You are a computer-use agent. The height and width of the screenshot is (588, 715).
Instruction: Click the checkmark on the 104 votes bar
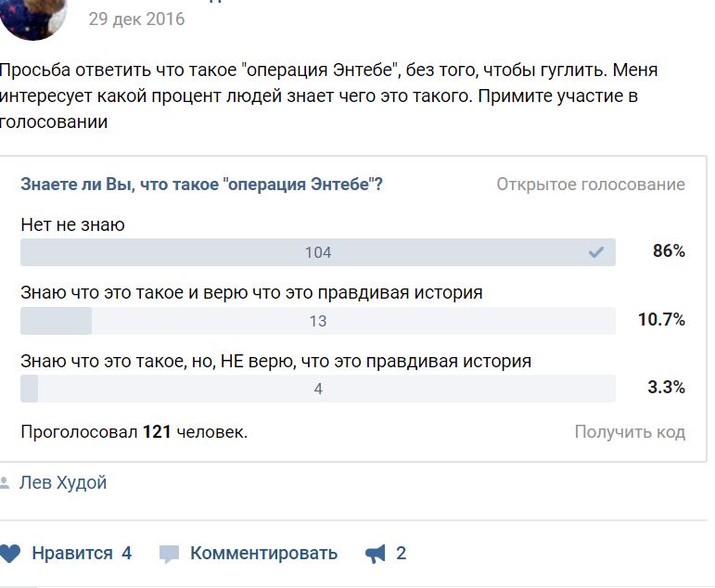click(595, 252)
